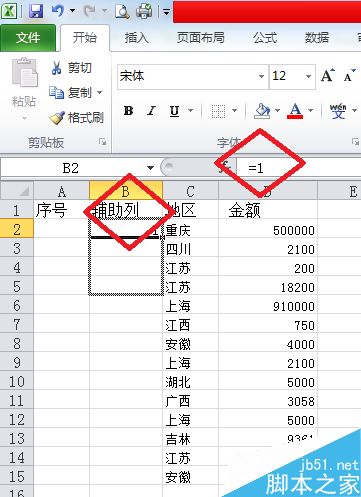Open the fill color dropdown arrow
361x497 pixels.
pos(277,110)
